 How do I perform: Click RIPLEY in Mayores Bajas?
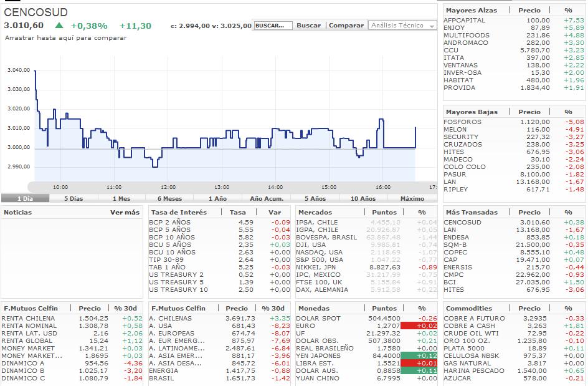click(455, 189)
